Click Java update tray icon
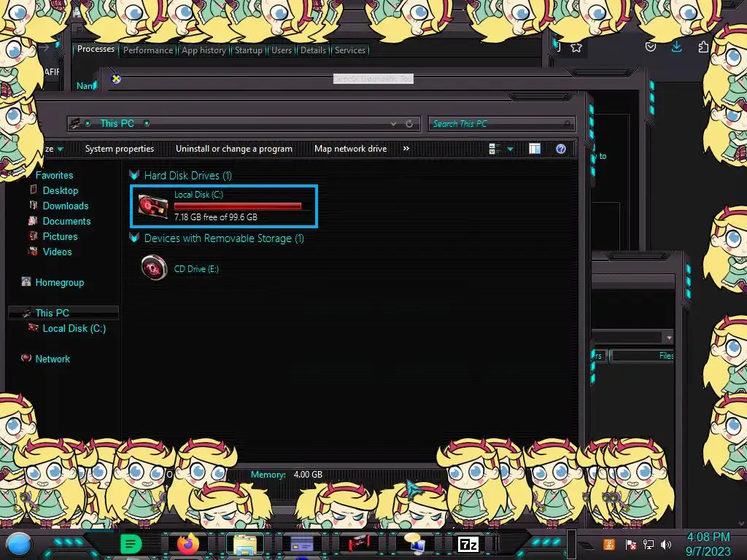This screenshot has width=747, height=560. click(x=609, y=544)
